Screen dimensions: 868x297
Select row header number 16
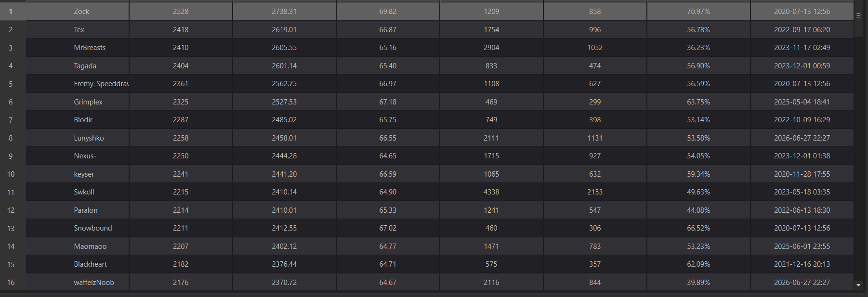coord(11,283)
